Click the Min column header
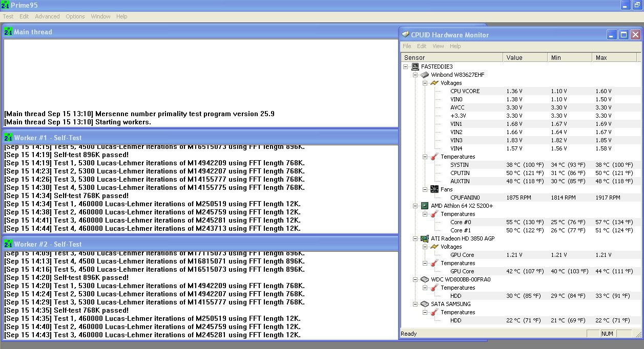 click(x=570, y=57)
